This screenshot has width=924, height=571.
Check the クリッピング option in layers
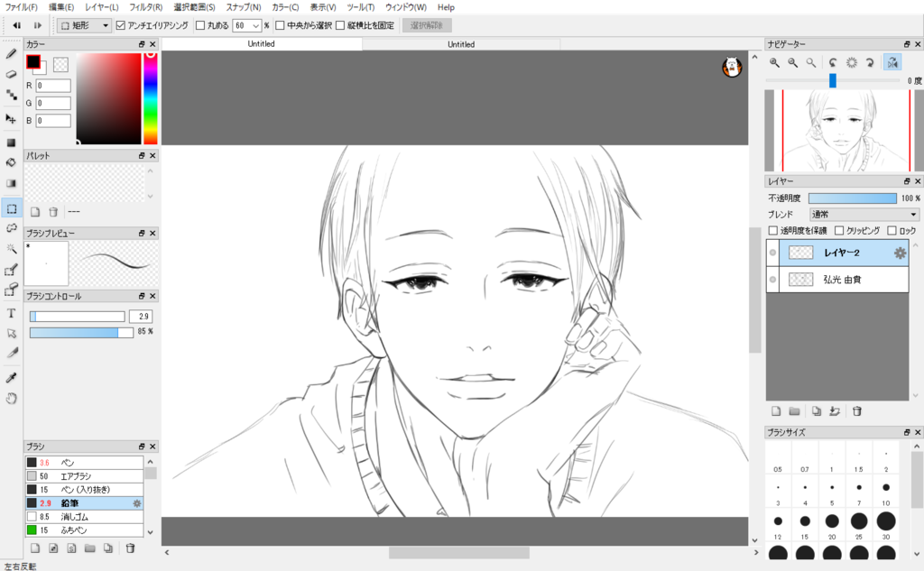pyautogui.click(x=839, y=231)
